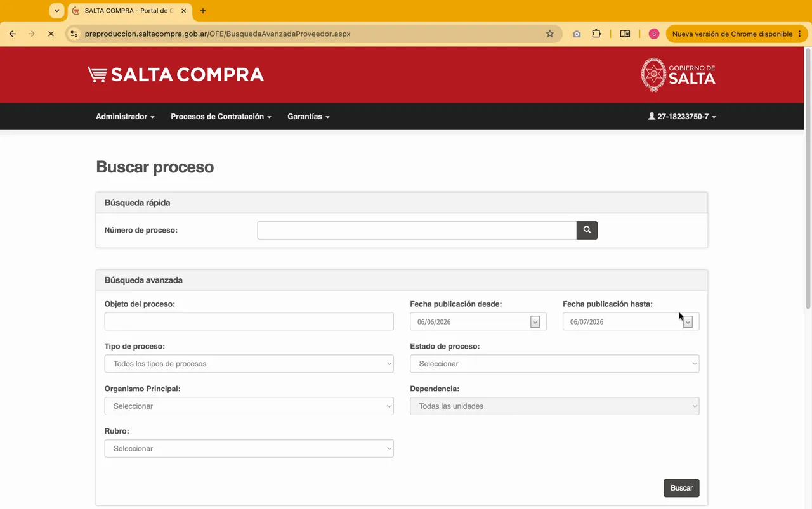Focus the Número de proceso input field
This screenshot has width=812, height=509.
pyautogui.click(x=417, y=230)
